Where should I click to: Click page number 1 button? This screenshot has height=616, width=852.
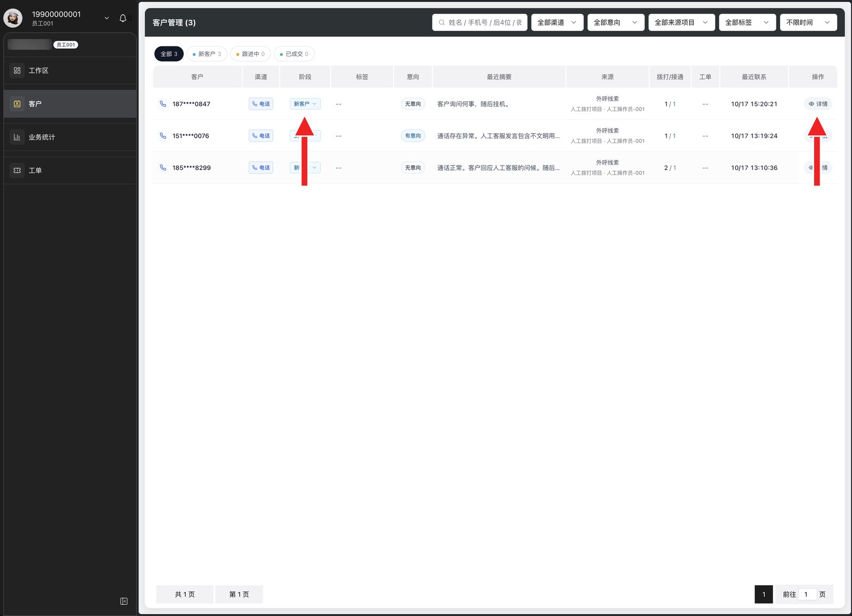pyautogui.click(x=764, y=594)
